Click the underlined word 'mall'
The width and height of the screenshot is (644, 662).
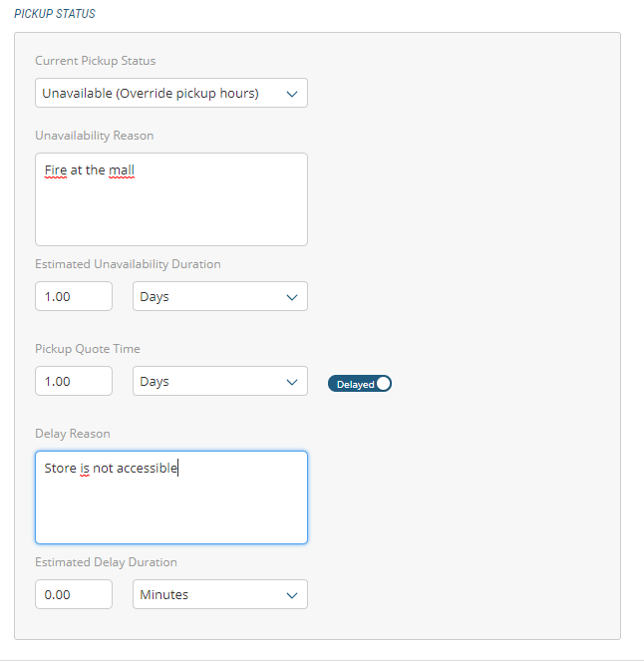pyautogui.click(x=122, y=170)
